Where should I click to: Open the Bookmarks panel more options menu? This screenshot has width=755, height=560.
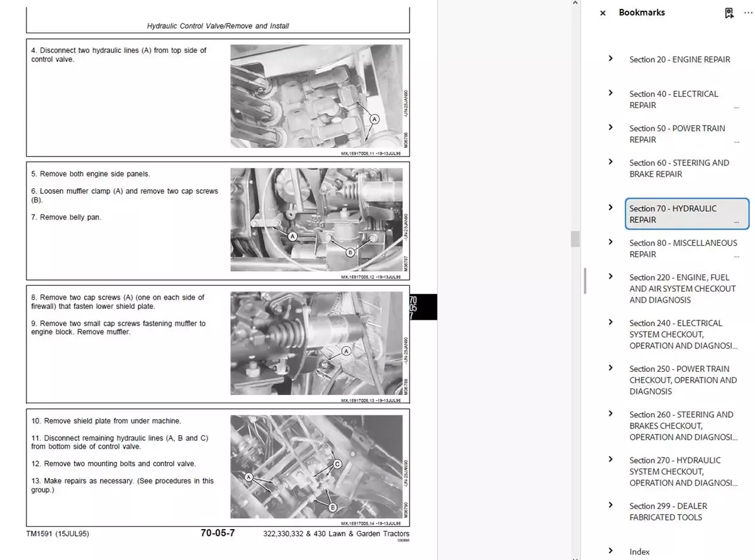(x=747, y=13)
